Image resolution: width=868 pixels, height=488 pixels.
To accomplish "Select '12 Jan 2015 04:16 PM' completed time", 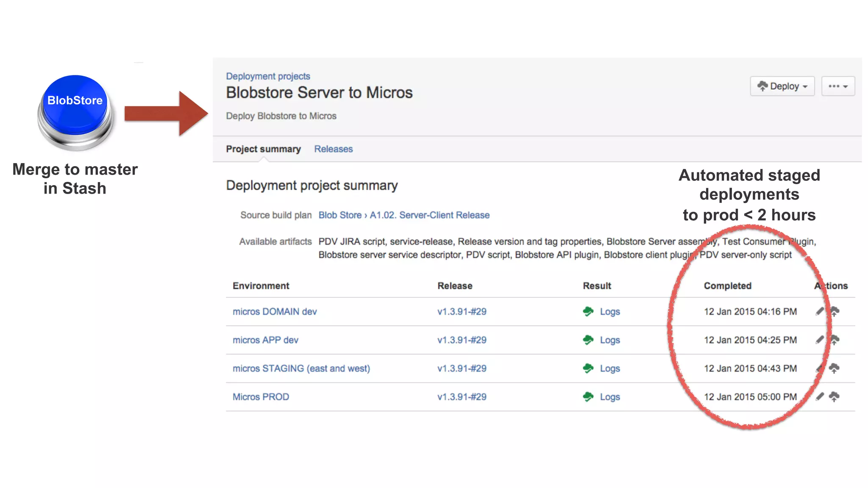I will pos(750,312).
